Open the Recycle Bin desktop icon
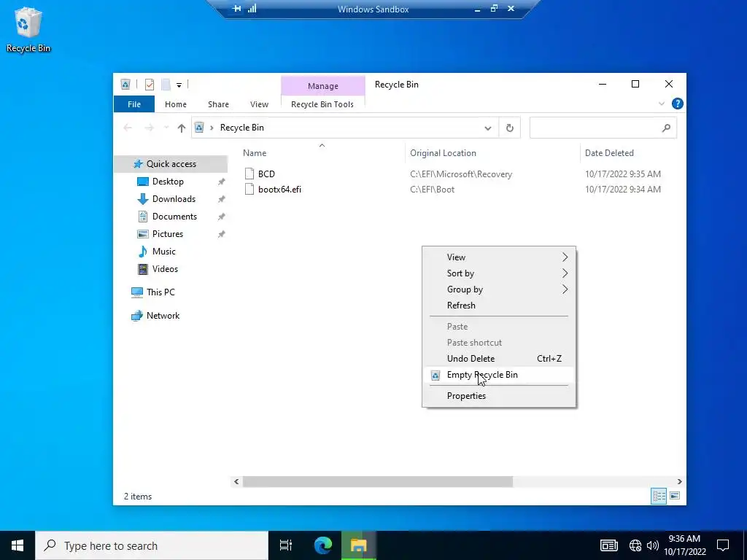 [x=28, y=29]
